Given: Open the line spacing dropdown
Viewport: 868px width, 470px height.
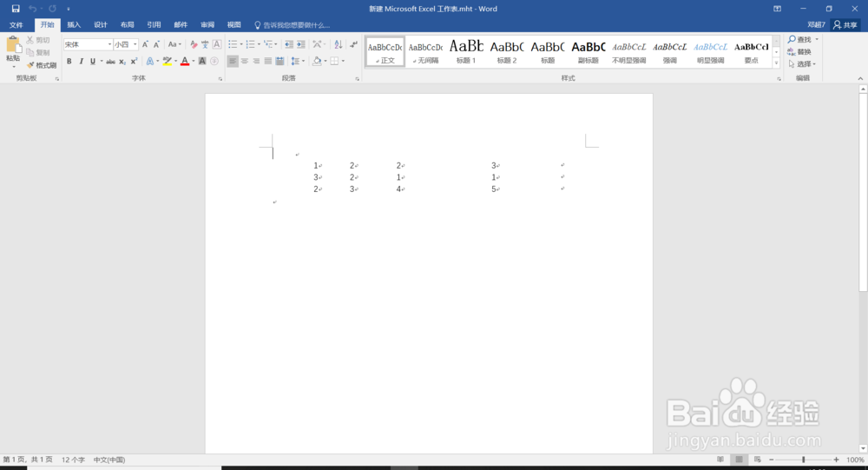Looking at the screenshot, I should click(298, 62).
